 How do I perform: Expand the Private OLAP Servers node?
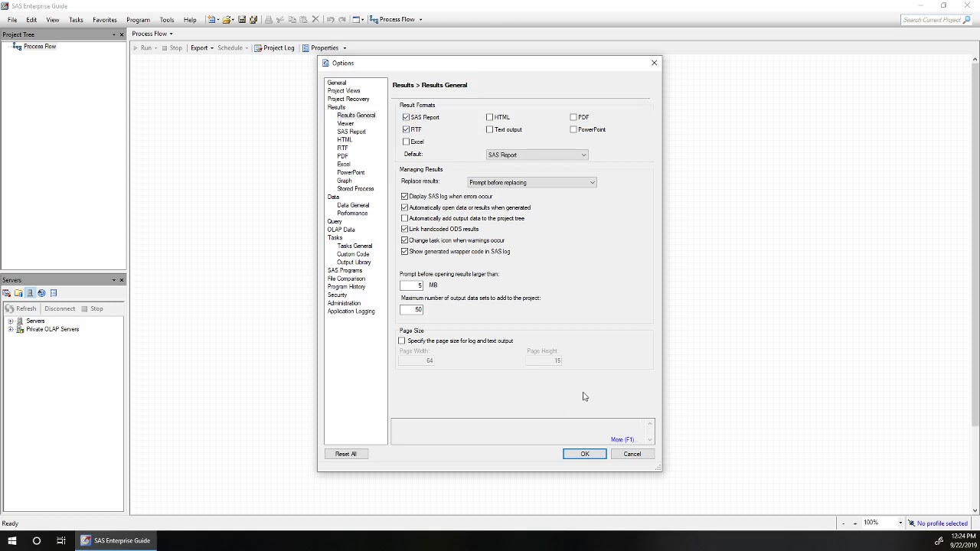coord(11,329)
